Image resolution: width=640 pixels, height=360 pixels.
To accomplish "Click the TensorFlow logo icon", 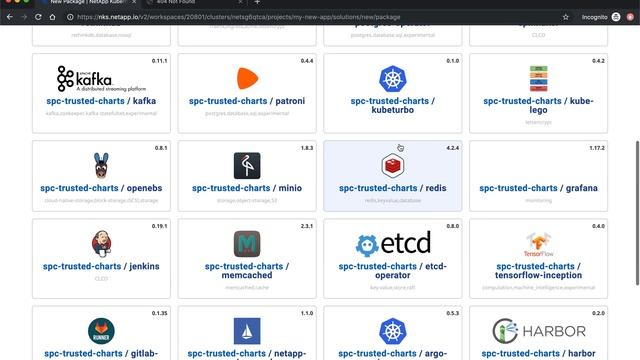I will click(x=538, y=244).
